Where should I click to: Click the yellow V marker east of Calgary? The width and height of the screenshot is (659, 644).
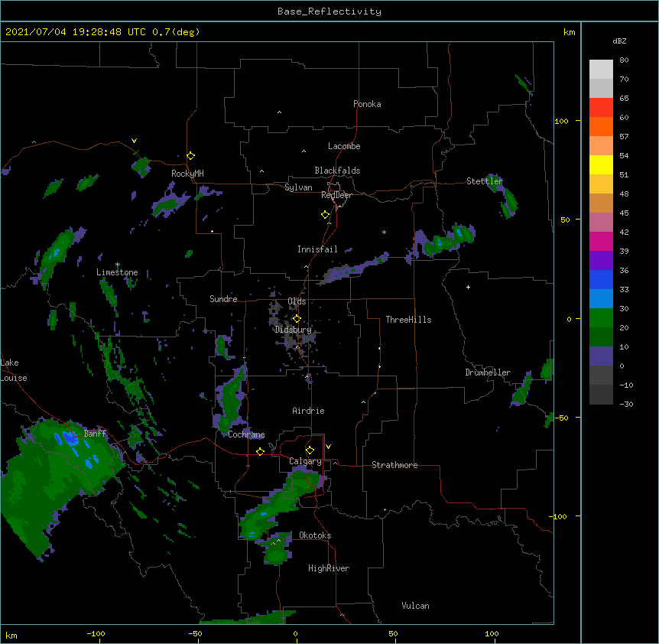point(328,447)
